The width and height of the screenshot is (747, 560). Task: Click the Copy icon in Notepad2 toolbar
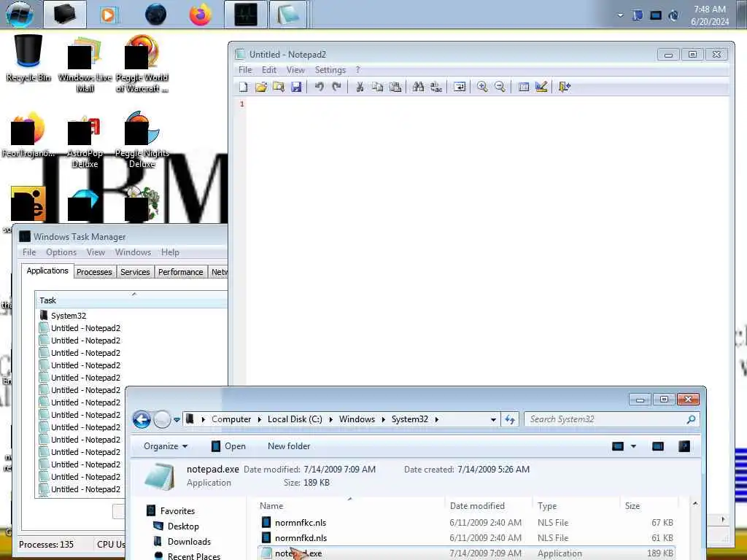pos(377,87)
